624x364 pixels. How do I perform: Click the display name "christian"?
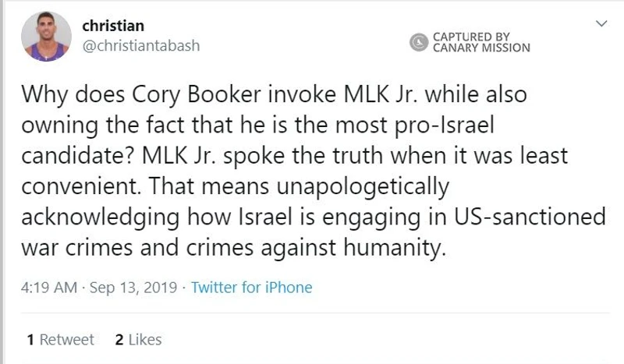click(x=113, y=26)
